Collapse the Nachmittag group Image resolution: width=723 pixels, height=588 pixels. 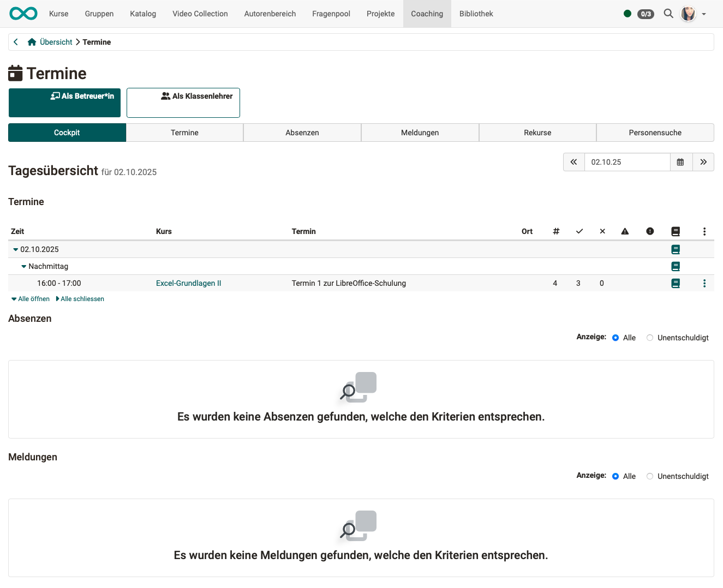coord(24,266)
